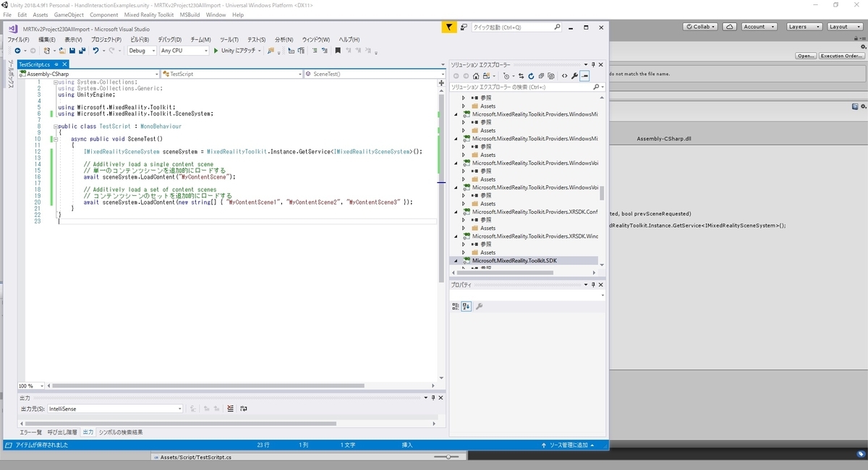Image resolution: width=868 pixels, height=470 pixels.
Task: Click the Save All icon in toolbar
Action: click(81, 51)
